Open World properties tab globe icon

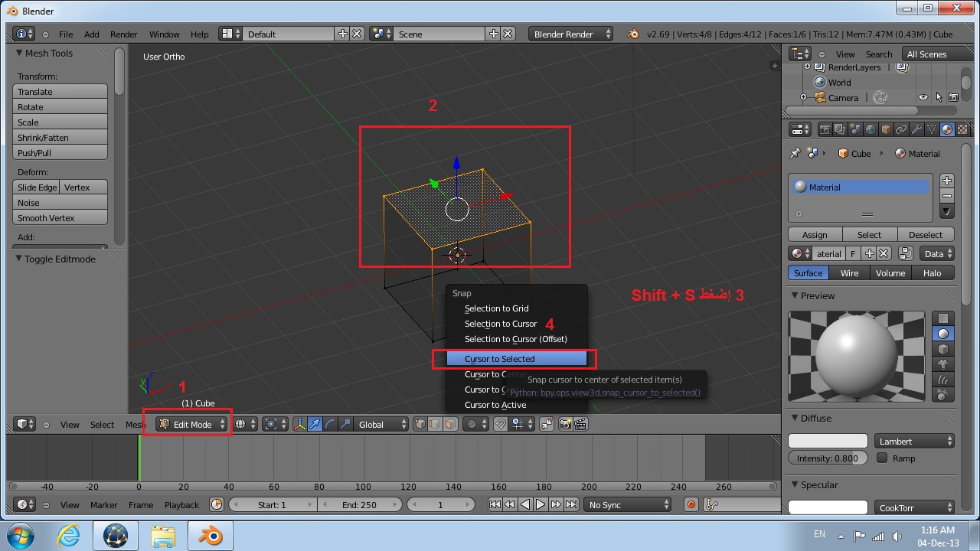coord(871,130)
